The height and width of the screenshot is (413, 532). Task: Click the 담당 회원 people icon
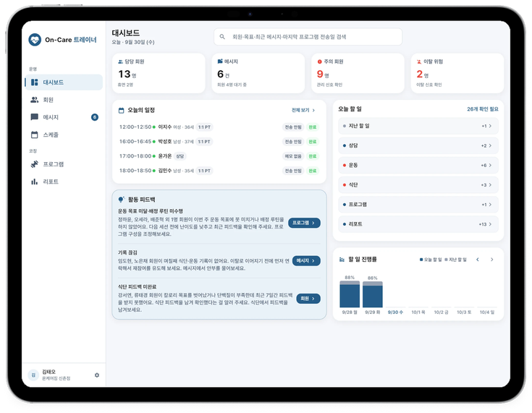120,61
